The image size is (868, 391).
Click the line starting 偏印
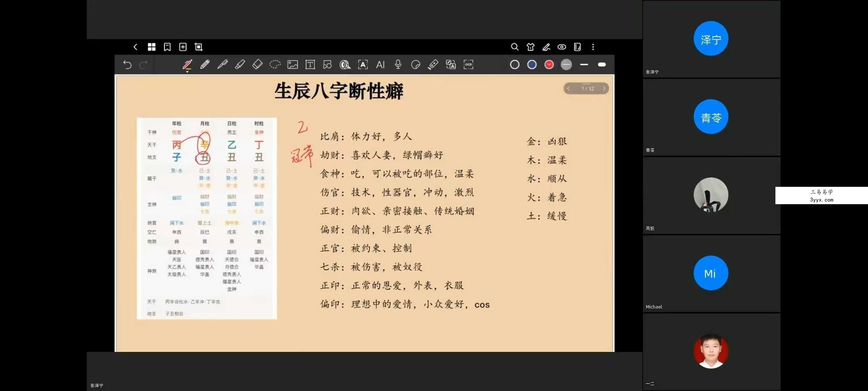pyautogui.click(x=405, y=304)
